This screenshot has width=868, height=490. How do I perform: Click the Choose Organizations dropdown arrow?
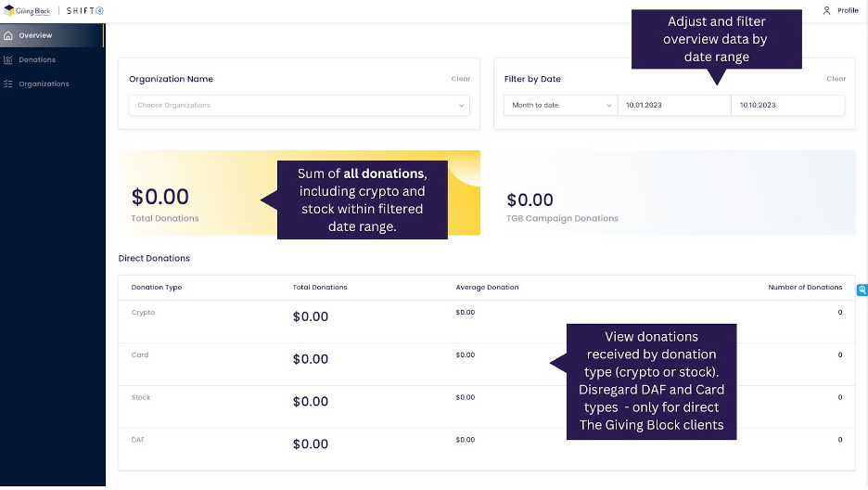click(x=462, y=105)
